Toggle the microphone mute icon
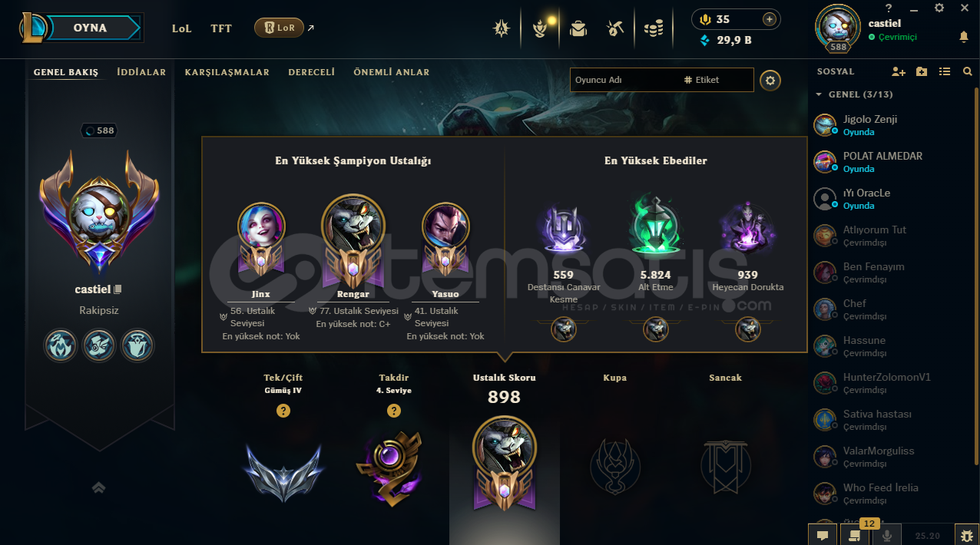980x545 pixels. (x=887, y=535)
